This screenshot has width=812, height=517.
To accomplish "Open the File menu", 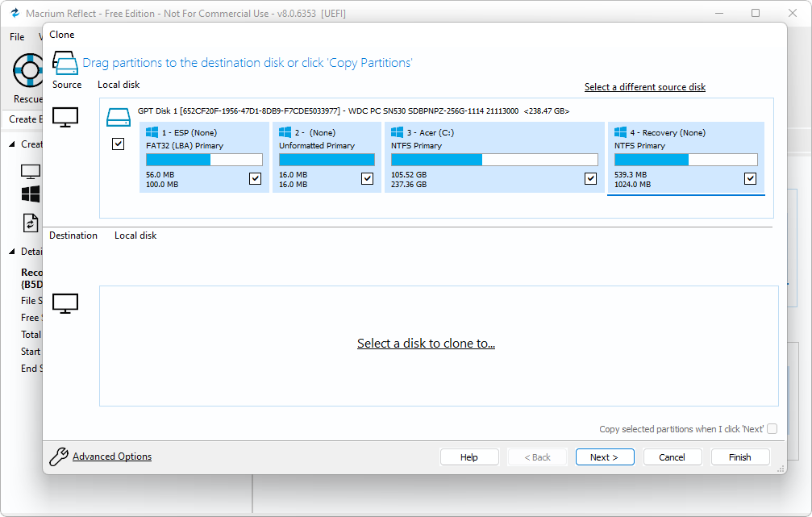I will 16,36.
